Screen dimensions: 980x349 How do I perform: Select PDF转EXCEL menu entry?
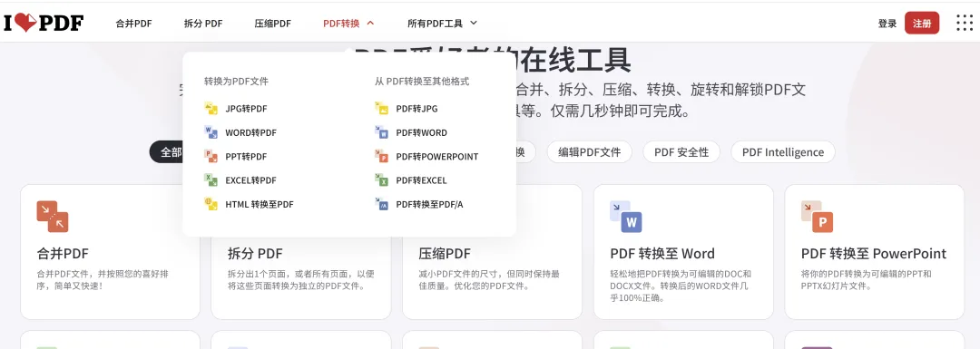(411, 180)
